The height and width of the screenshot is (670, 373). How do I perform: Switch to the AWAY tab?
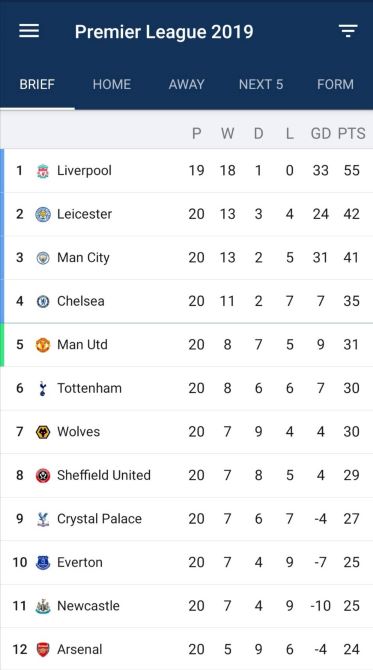pos(186,84)
